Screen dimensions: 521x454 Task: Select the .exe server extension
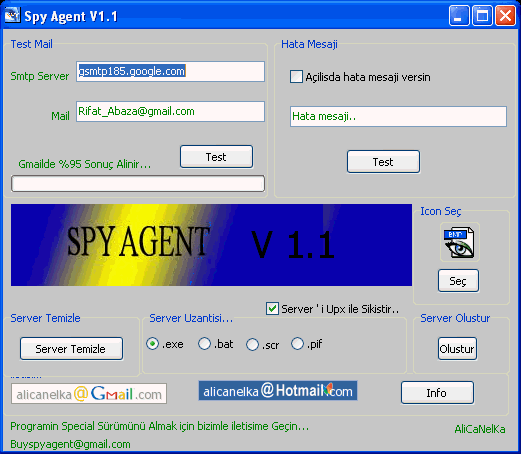point(152,344)
